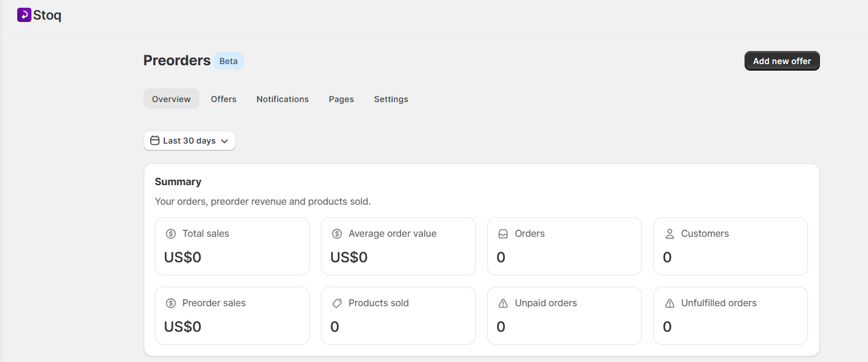Switch to the Offers tab
This screenshot has height=362, width=868.
coord(223,99)
